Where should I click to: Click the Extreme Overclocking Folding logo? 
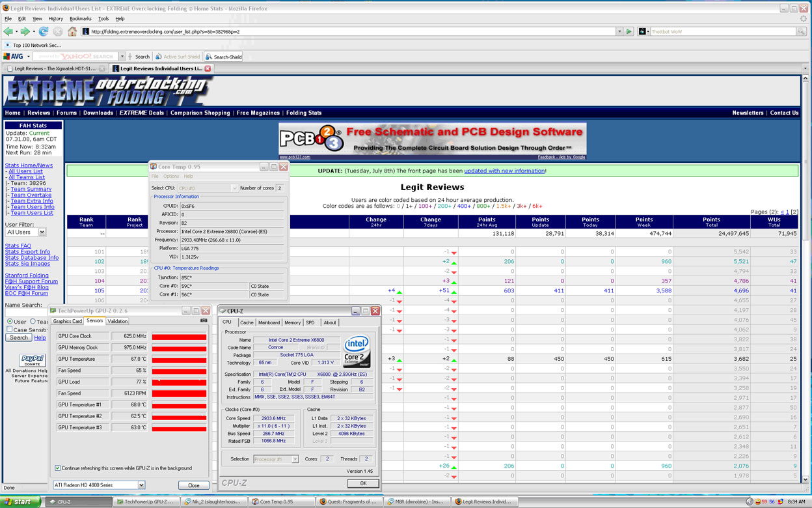tap(109, 91)
